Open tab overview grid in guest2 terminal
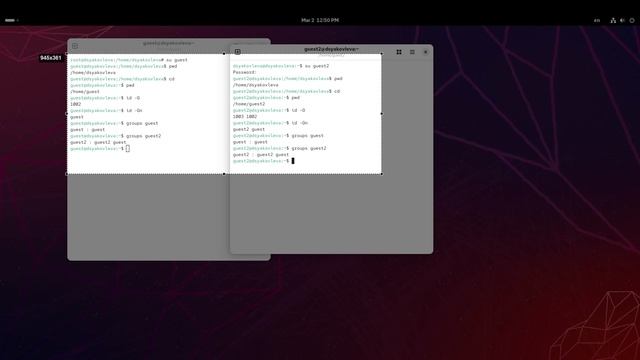640x360 pixels. pyautogui.click(x=399, y=52)
